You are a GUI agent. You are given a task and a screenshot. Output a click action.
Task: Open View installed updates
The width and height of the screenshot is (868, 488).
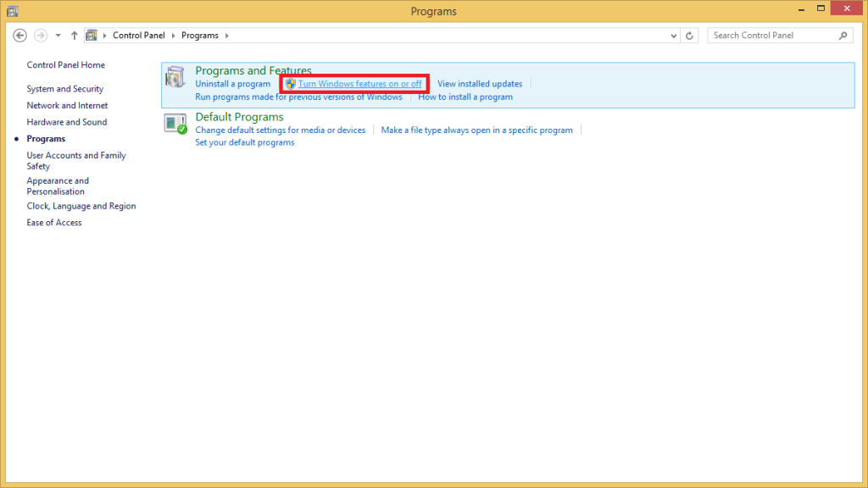pyautogui.click(x=479, y=84)
